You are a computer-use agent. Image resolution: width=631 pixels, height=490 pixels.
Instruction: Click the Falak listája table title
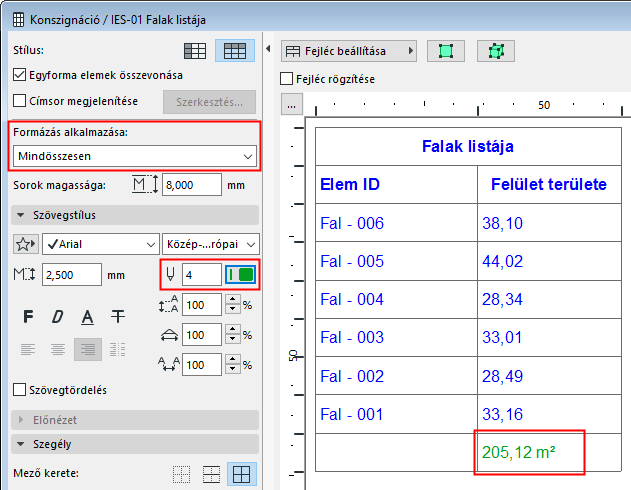click(x=468, y=146)
